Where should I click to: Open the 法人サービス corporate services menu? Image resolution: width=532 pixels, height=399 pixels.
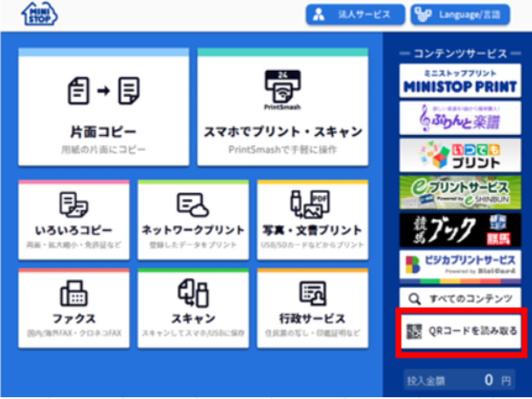click(355, 15)
